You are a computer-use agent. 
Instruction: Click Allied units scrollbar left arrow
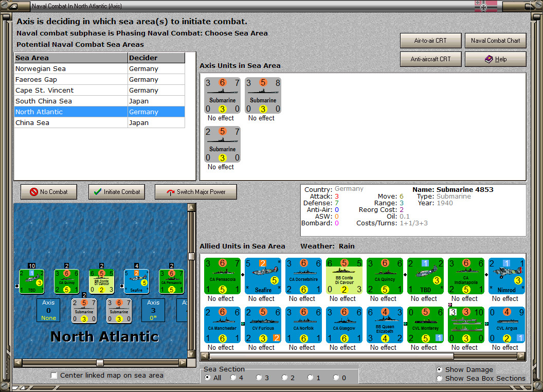205,356
